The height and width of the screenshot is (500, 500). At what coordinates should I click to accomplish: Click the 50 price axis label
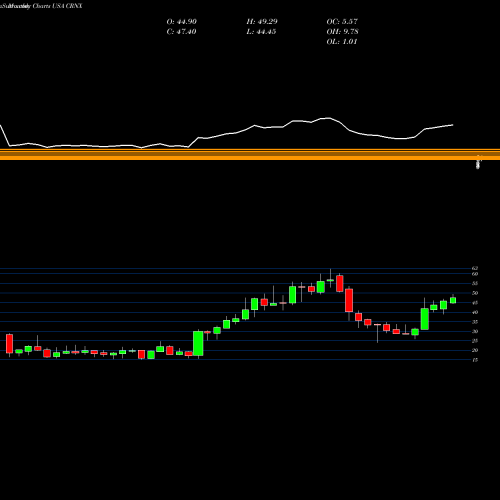[475, 293]
